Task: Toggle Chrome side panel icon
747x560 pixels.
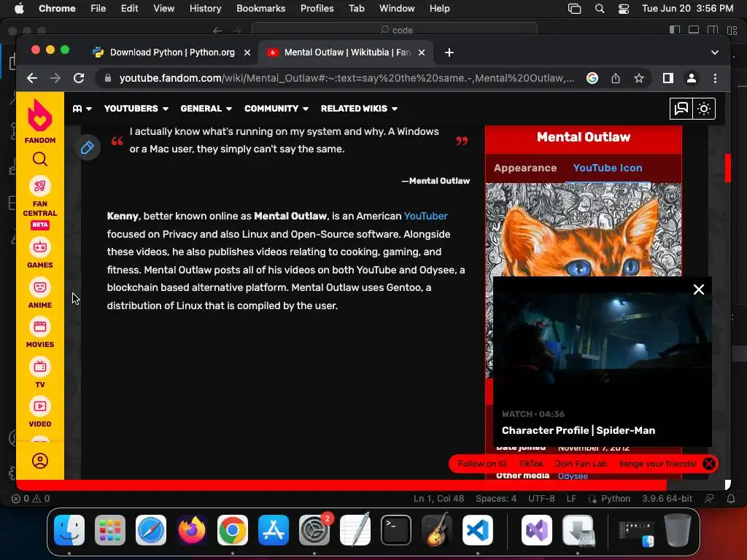Action: 668,78
